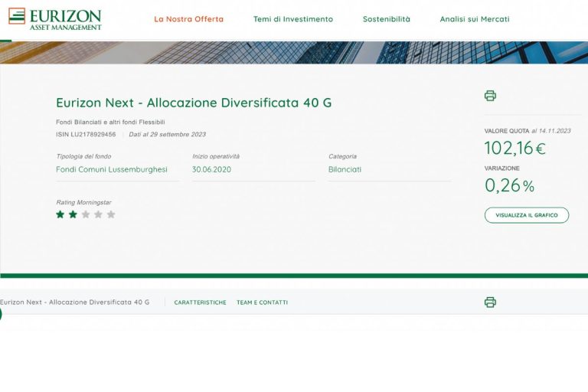Click the first Morningstar rating star

pyautogui.click(x=60, y=214)
